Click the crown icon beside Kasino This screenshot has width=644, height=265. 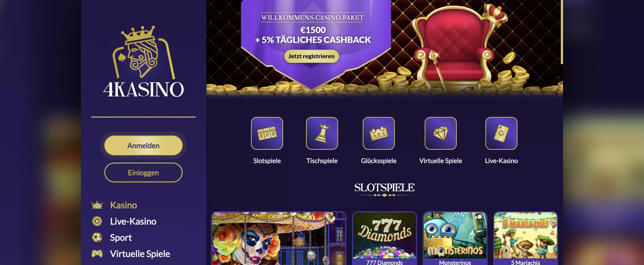[x=97, y=205]
